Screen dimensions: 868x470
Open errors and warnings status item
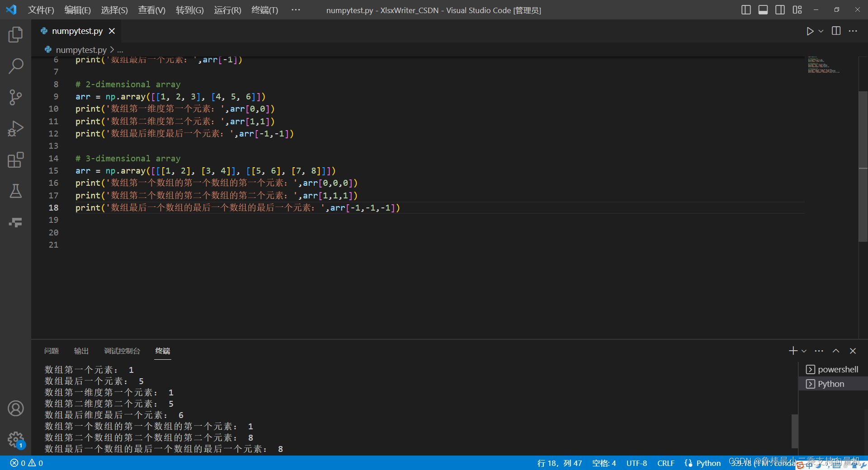27,463
